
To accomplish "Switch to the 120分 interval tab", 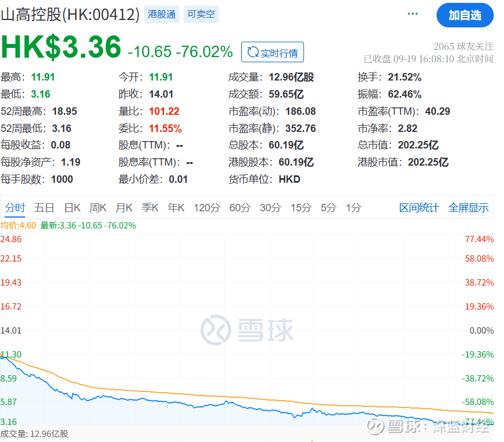I will (207, 208).
